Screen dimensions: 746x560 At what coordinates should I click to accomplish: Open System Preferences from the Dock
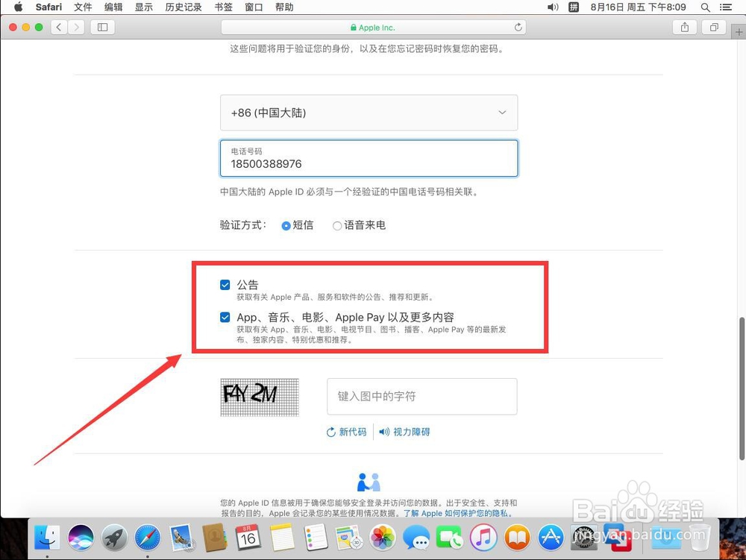pyautogui.click(x=584, y=537)
